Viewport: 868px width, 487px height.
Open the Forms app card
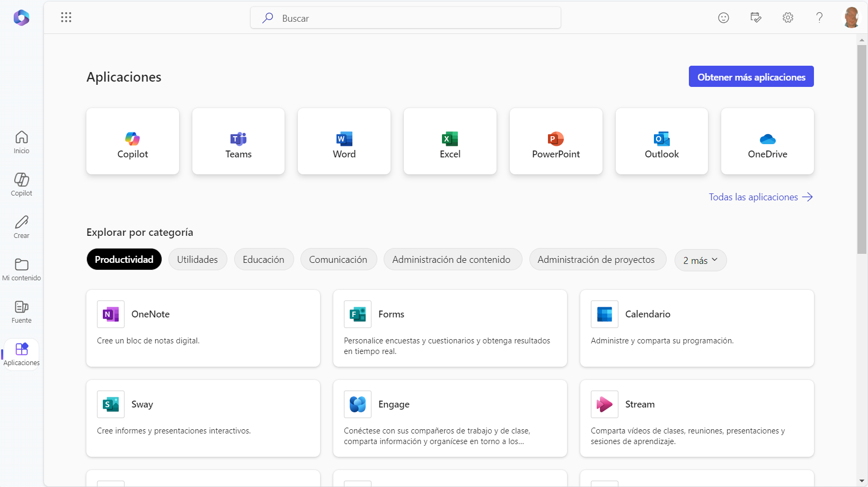pyautogui.click(x=450, y=328)
